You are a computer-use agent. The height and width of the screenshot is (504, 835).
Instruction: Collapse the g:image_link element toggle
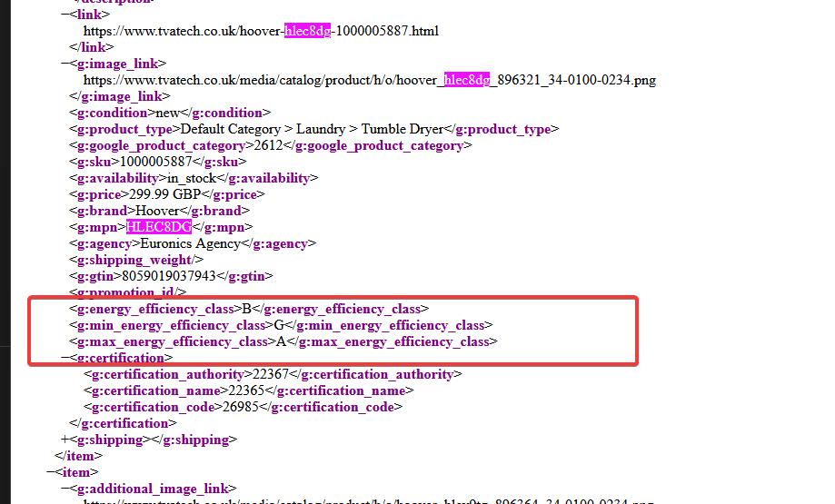65,64
